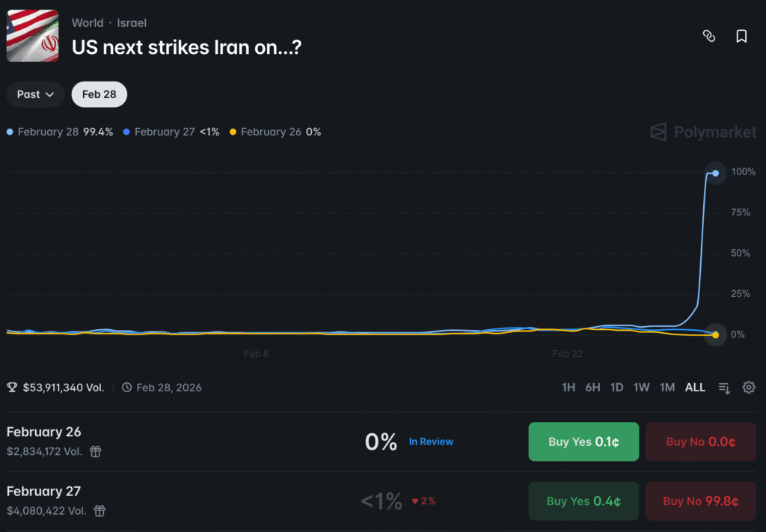This screenshot has height=532, width=766.
Task: Buy No at 99.8¢ for February 27
Action: [700, 501]
